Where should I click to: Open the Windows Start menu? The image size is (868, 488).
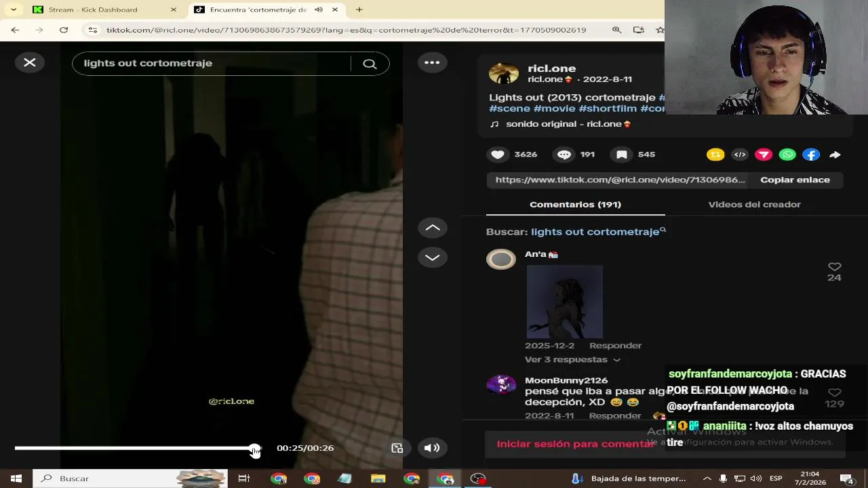click(x=16, y=479)
